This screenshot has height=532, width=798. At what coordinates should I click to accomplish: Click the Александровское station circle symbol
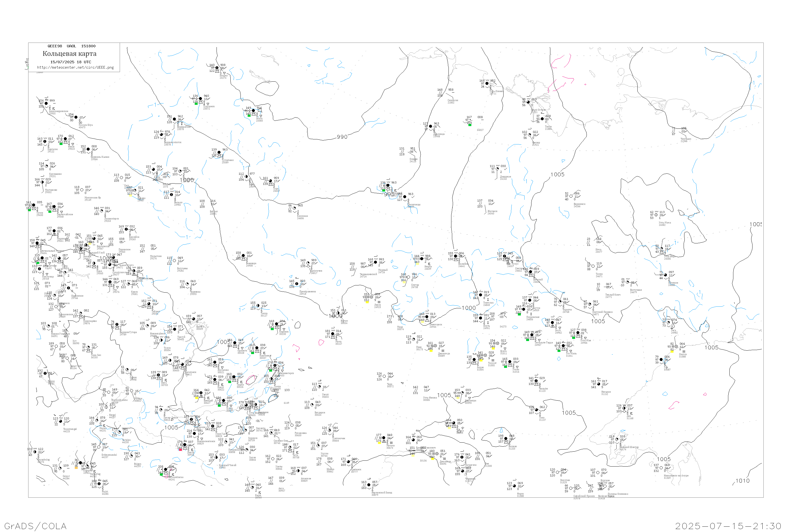point(46,103)
